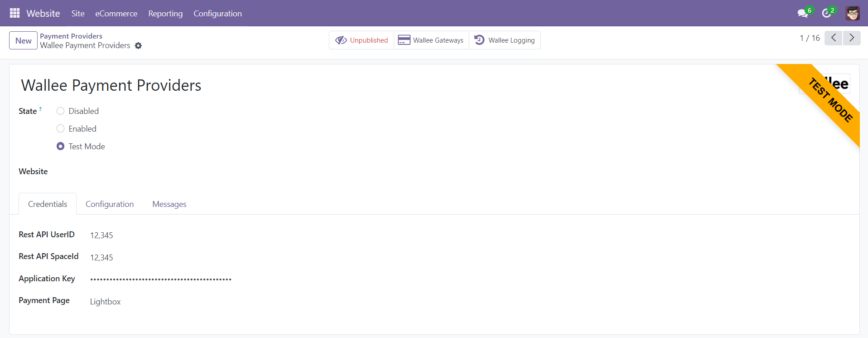Viewport: 868px width, 338px height.
Task: Select the Disabled state radio button
Action: pos(60,111)
